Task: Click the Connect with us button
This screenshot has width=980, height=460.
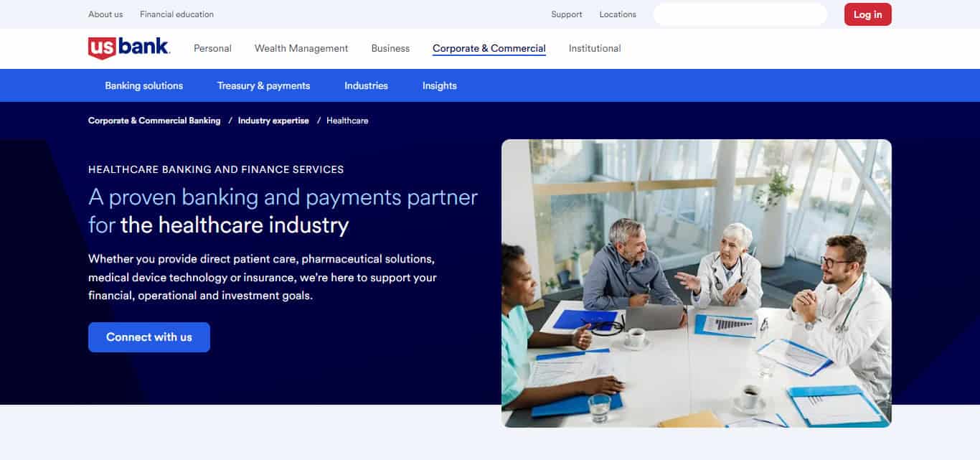Action: coord(149,337)
